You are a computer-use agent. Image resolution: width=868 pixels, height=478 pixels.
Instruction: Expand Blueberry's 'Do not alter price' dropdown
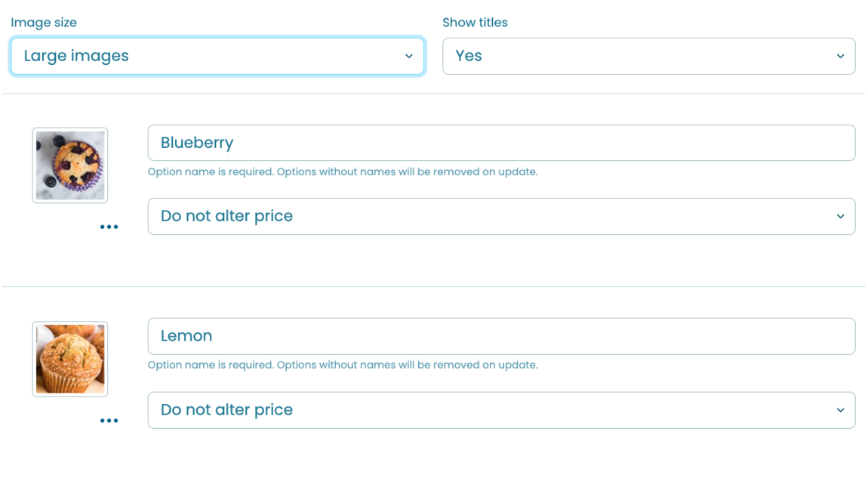point(501,216)
